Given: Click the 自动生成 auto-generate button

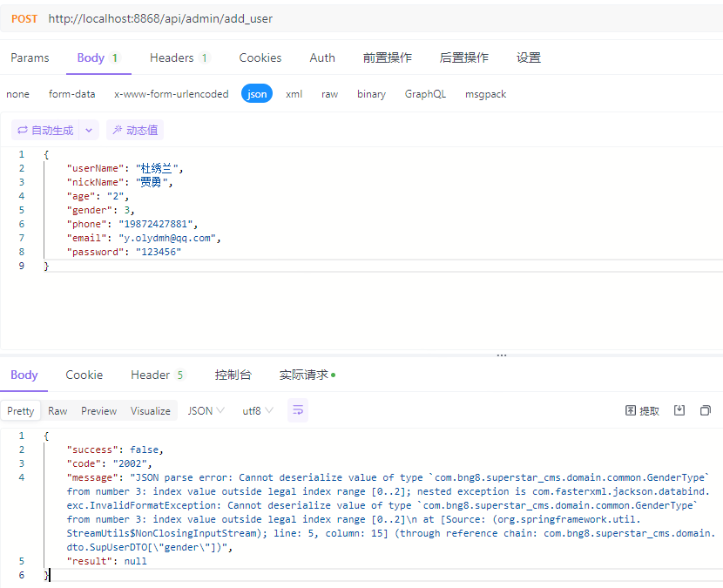Looking at the screenshot, I should tap(45, 130).
